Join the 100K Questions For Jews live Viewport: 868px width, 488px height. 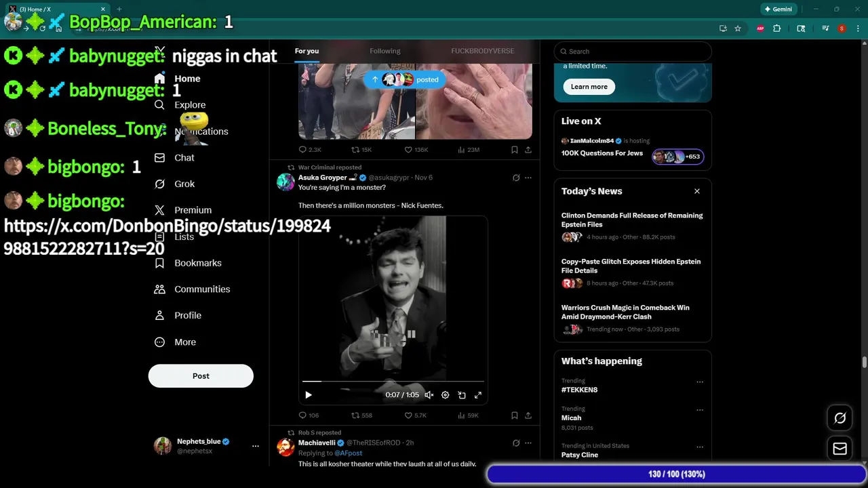point(633,148)
